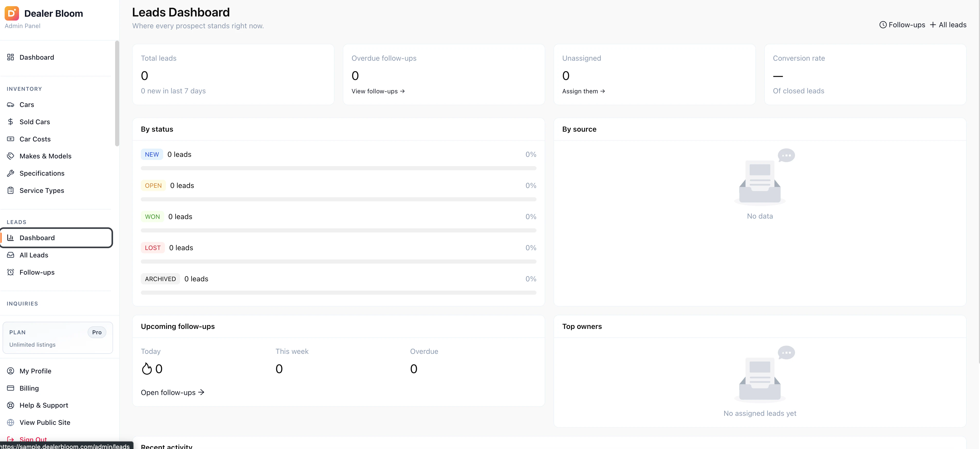
Task: Click the WON leads progress bar
Action: [338, 230]
